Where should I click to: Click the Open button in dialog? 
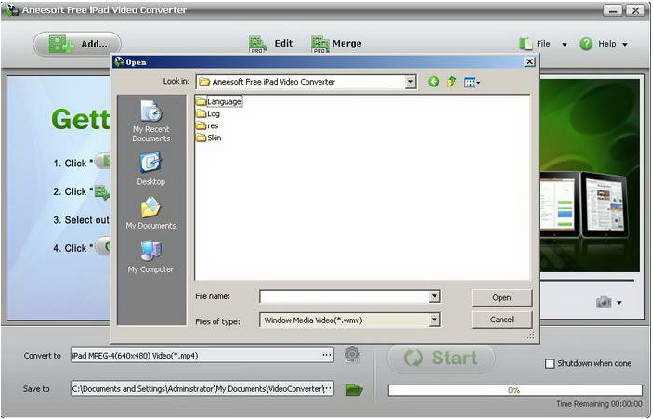point(502,297)
